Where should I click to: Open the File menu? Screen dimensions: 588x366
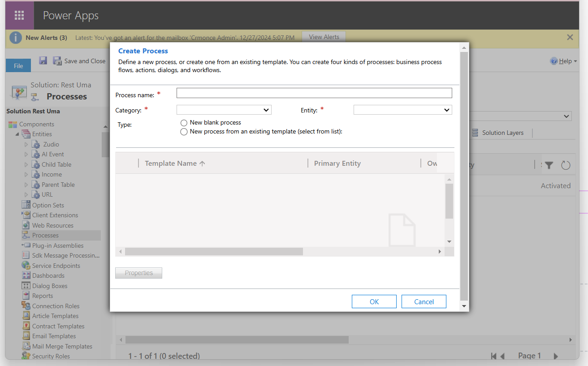pos(18,65)
